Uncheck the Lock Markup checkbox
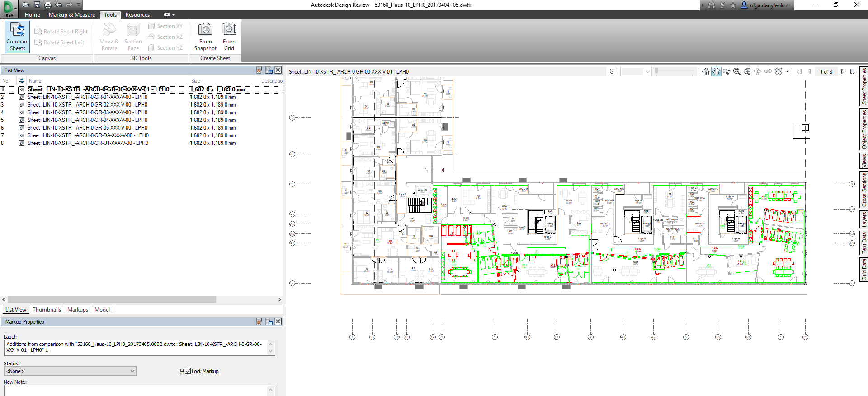Screen dimensions: 868x396 click(x=188, y=371)
